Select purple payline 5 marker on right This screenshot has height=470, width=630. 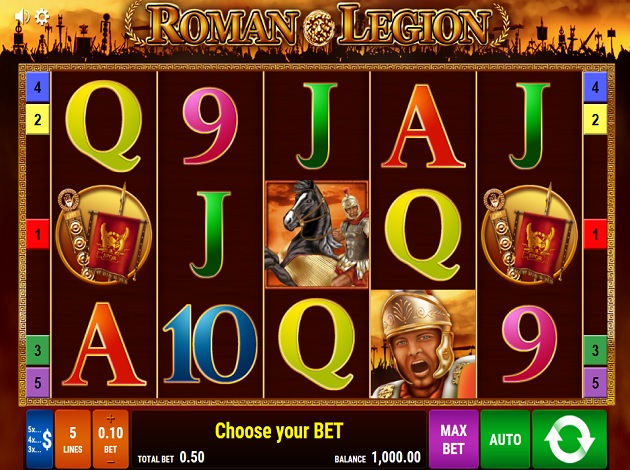tap(595, 382)
